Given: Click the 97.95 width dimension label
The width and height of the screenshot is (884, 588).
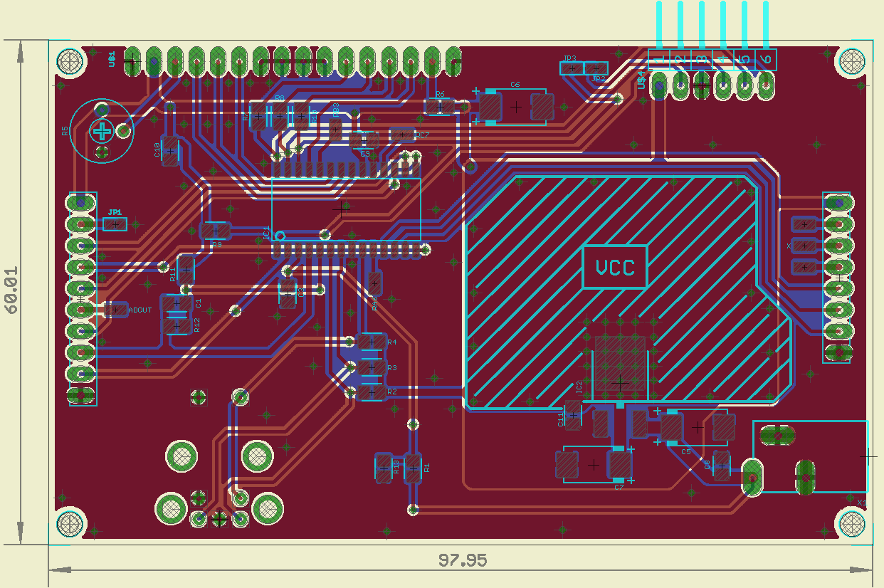Looking at the screenshot, I should [462, 560].
